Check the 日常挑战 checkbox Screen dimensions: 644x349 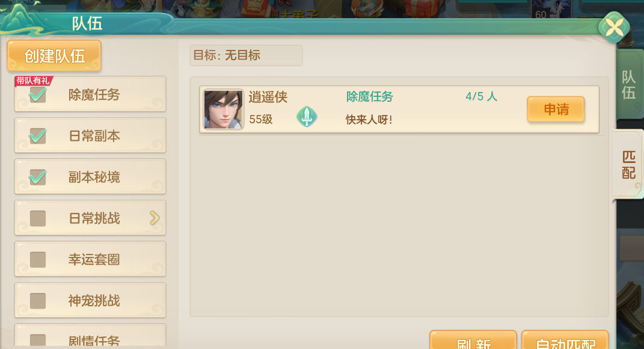[38, 218]
